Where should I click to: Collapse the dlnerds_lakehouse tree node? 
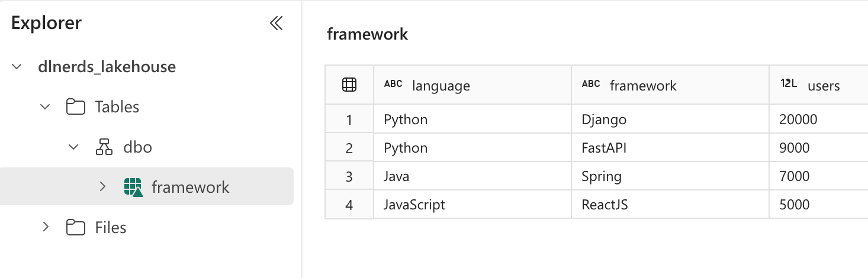click(17, 67)
